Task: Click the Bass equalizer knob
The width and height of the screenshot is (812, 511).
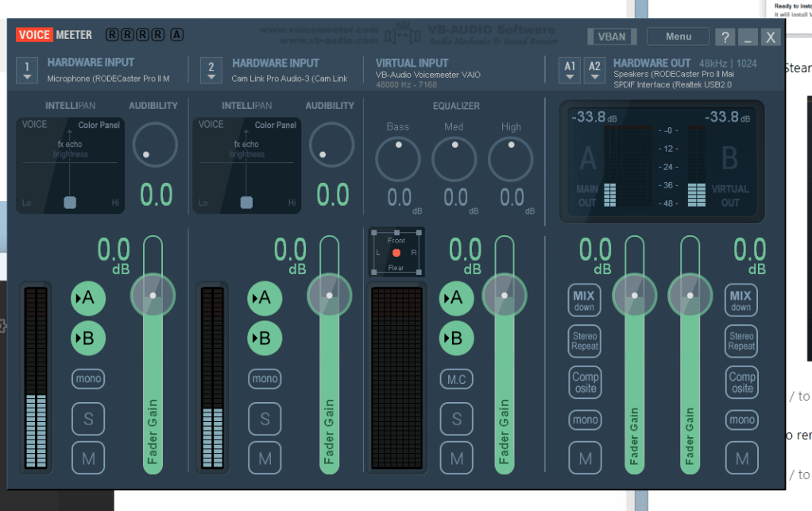Action: (x=398, y=159)
